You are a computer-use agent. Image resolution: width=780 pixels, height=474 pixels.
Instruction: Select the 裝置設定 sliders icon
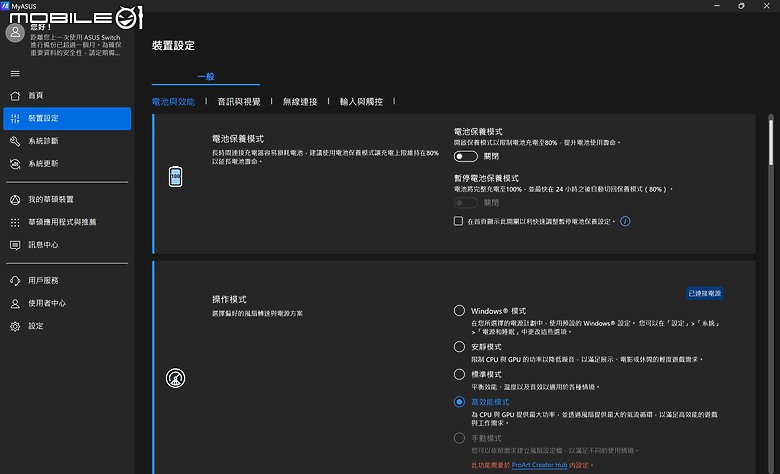point(15,118)
